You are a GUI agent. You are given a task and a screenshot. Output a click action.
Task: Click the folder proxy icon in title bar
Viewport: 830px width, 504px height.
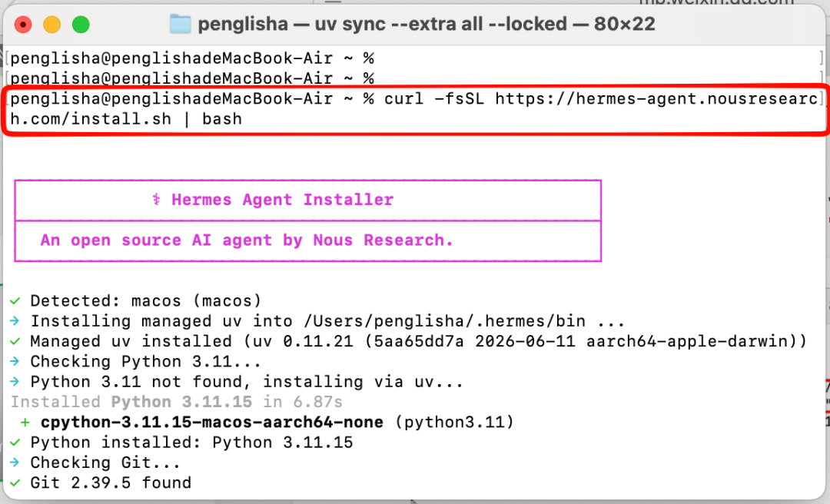coord(180,24)
